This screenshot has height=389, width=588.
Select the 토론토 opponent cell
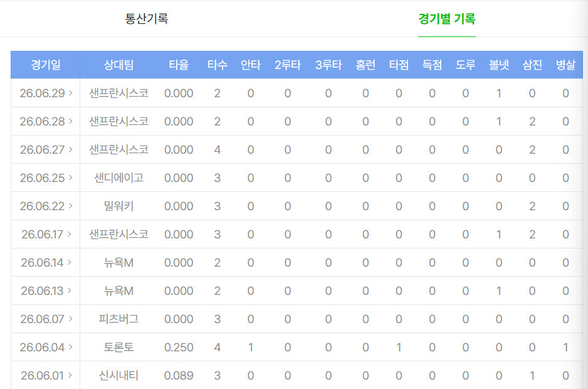pos(118,347)
